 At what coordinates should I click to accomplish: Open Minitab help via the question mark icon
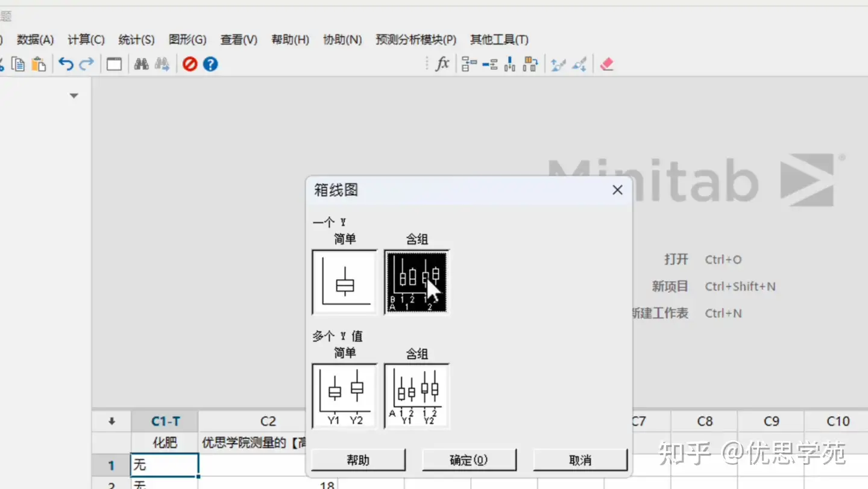[210, 64]
